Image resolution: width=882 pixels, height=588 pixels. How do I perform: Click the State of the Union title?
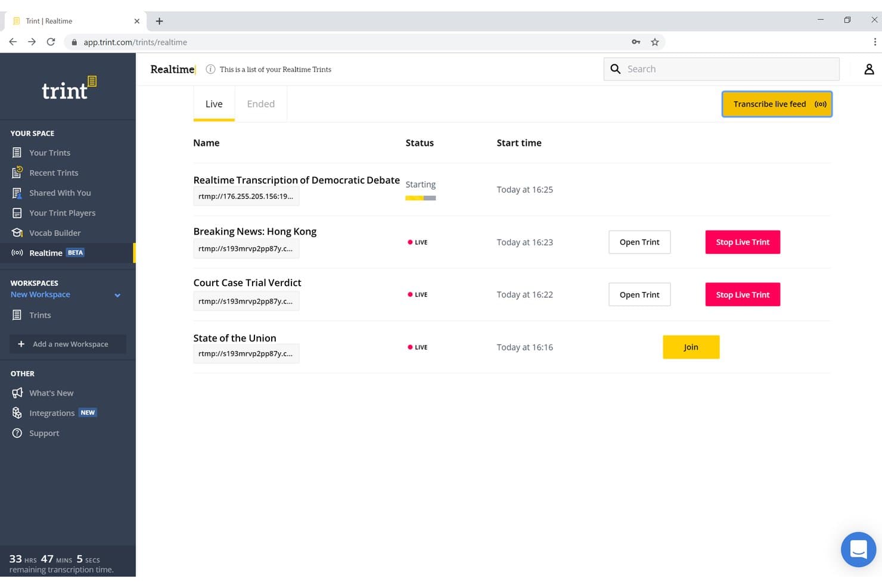[235, 338]
